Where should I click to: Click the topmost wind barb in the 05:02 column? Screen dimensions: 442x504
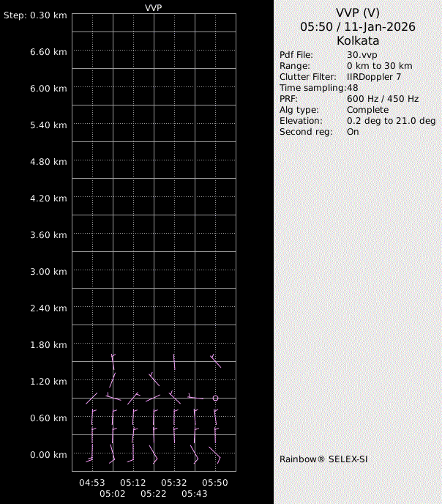coord(113,361)
